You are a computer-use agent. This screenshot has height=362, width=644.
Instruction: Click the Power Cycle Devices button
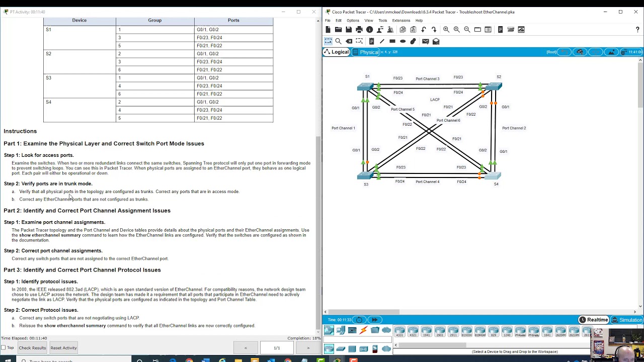(x=359, y=320)
